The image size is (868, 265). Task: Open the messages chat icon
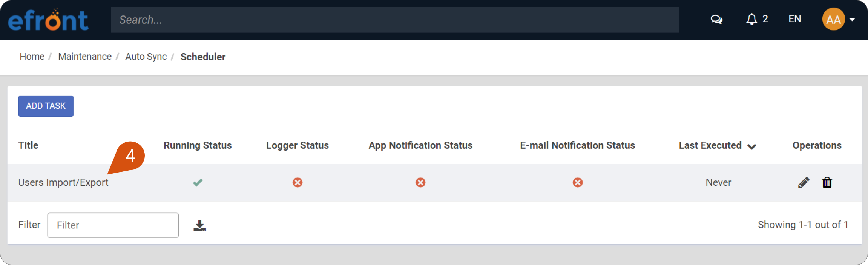point(716,19)
